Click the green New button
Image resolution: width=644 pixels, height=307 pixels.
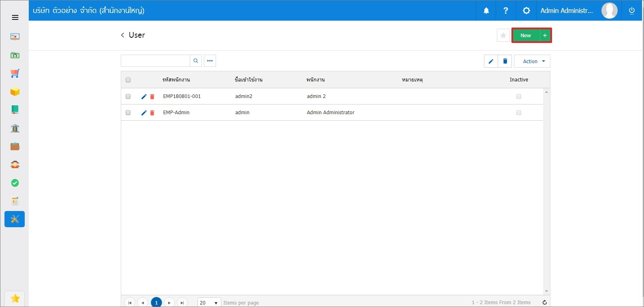(x=526, y=36)
